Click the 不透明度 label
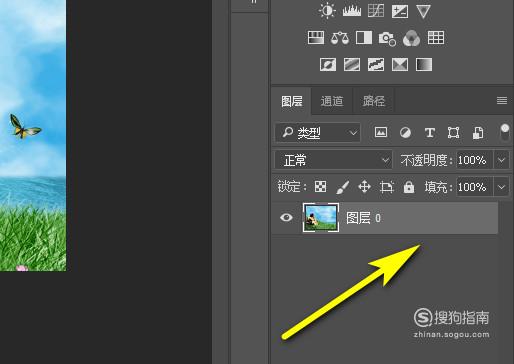The height and width of the screenshot is (364, 514). pyautogui.click(x=427, y=160)
